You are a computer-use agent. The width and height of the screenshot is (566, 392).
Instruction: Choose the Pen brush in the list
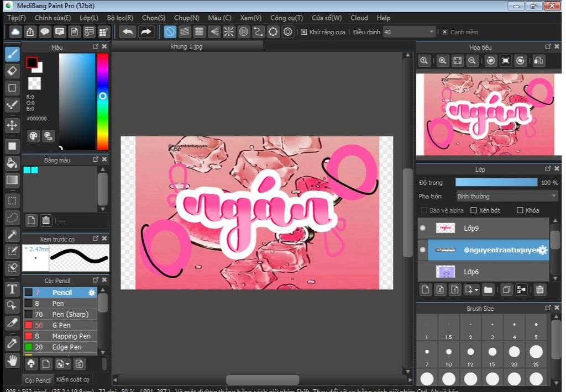(x=60, y=303)
